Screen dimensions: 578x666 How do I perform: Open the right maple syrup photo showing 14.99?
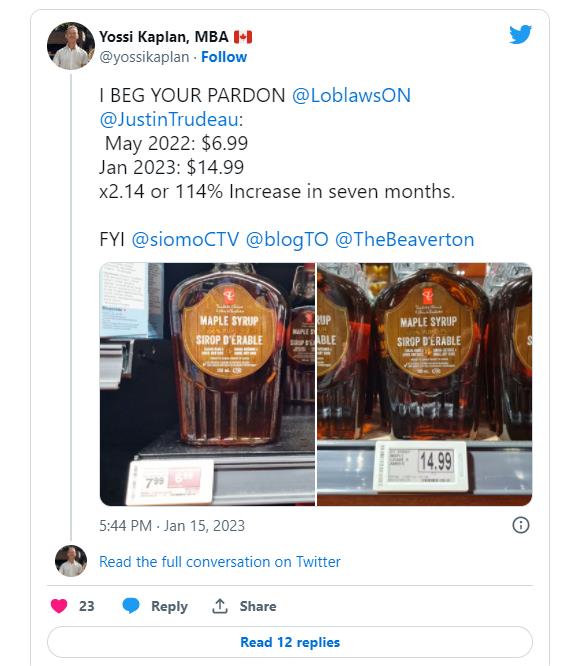coord(425,384)
